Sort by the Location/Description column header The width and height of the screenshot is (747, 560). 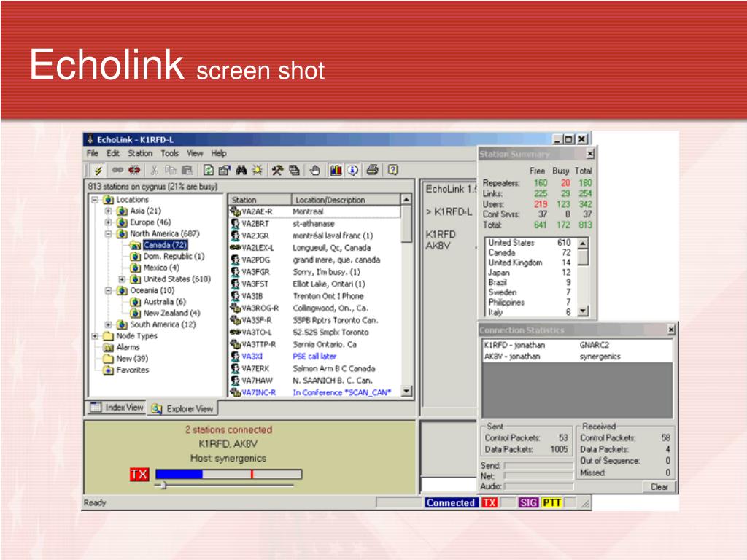click(346, 200)
